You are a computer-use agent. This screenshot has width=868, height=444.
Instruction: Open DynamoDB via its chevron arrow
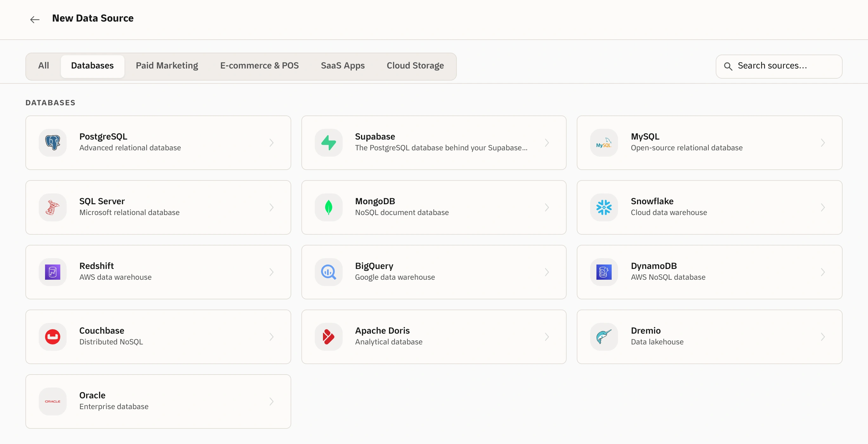823,272
